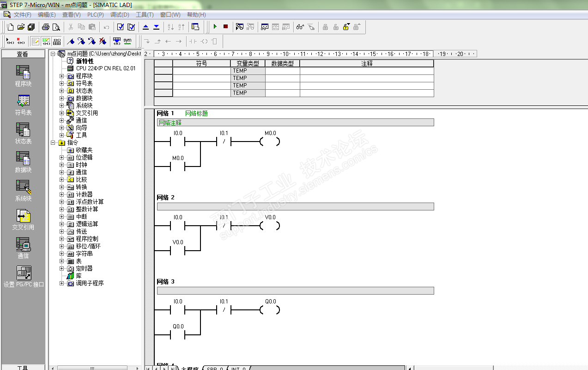
Task: Compile all blocks from the toolbar
Action: (x=131, y=27)
